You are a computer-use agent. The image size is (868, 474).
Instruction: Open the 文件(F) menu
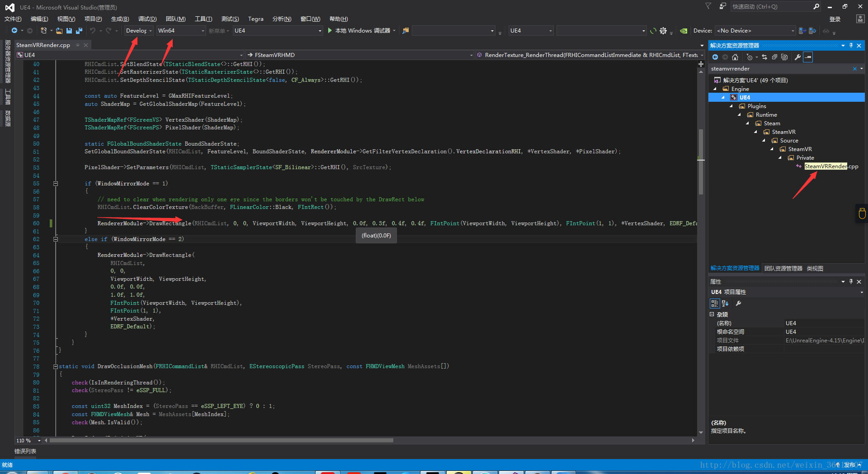click(13, 19)
